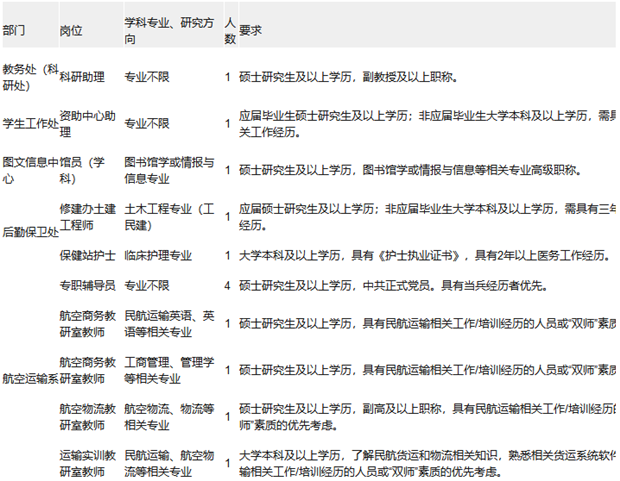
Task: Select the 科研助理 position cell
Action: tap(85, 76)
